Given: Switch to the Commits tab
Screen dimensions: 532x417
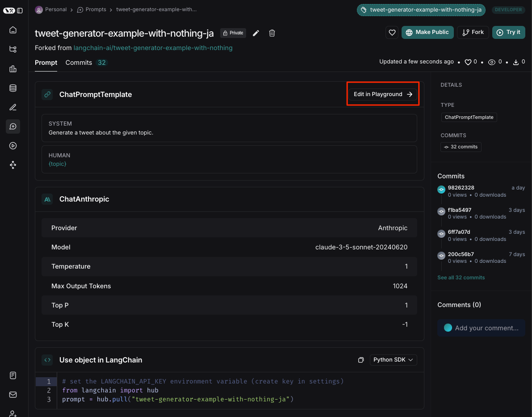Looking at the screenshot, I should [86, 63].
